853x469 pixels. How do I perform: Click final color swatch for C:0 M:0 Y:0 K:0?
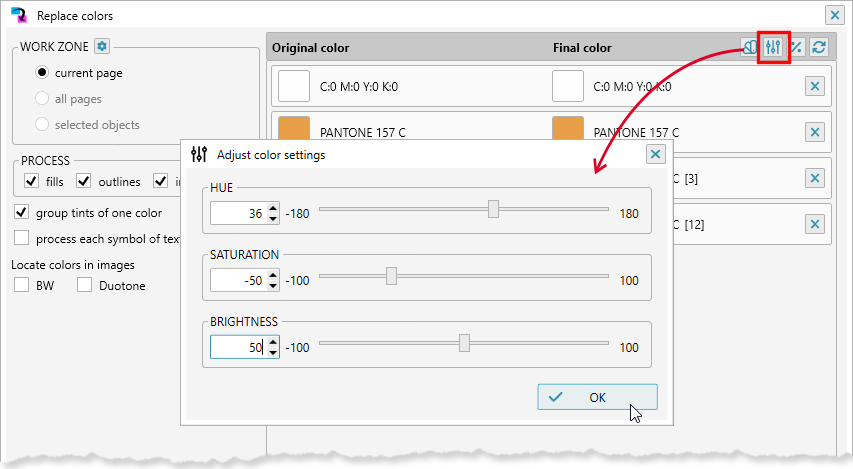click(568, 86)
